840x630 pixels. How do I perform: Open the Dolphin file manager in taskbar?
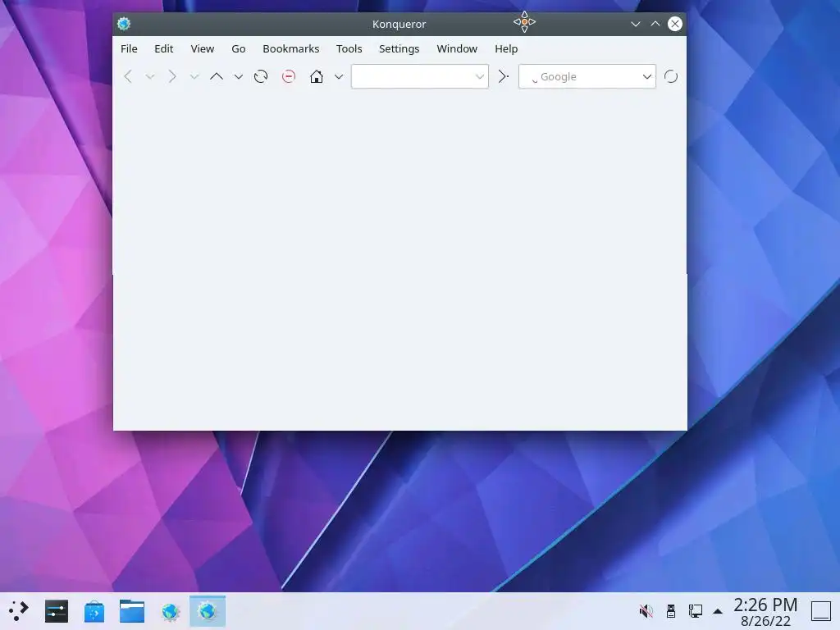click(x=132, y=611)
